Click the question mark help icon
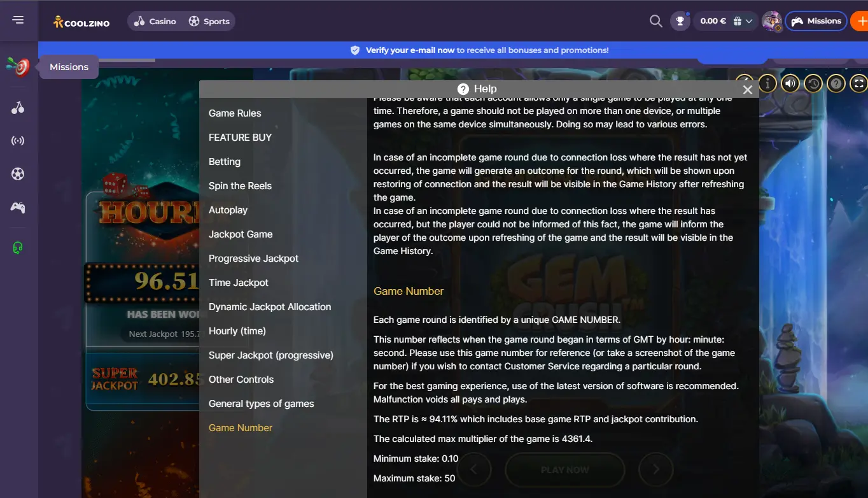 click(836, 83)
